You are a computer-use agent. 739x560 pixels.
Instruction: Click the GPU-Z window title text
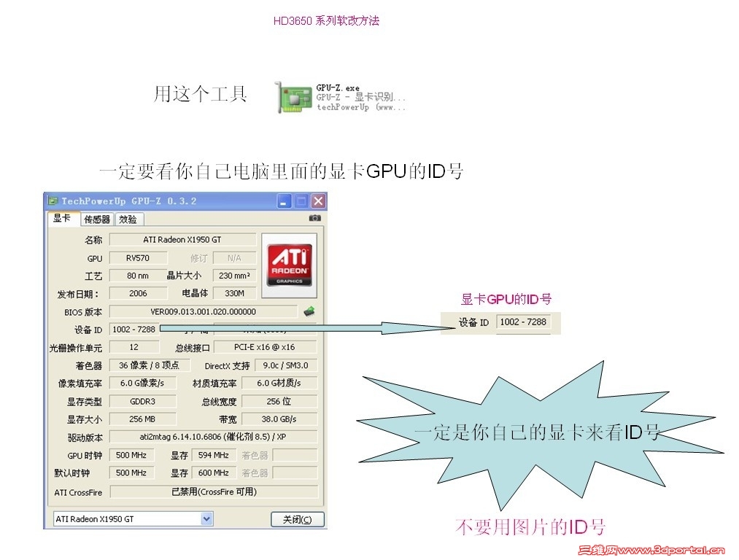(128, 201)
